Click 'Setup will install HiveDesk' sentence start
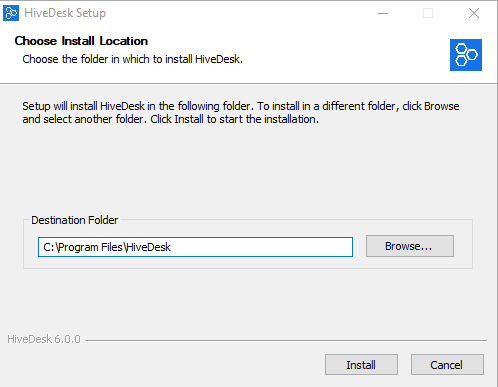The height and width of the screenshot is (387, 498). [x=83, y=106]
